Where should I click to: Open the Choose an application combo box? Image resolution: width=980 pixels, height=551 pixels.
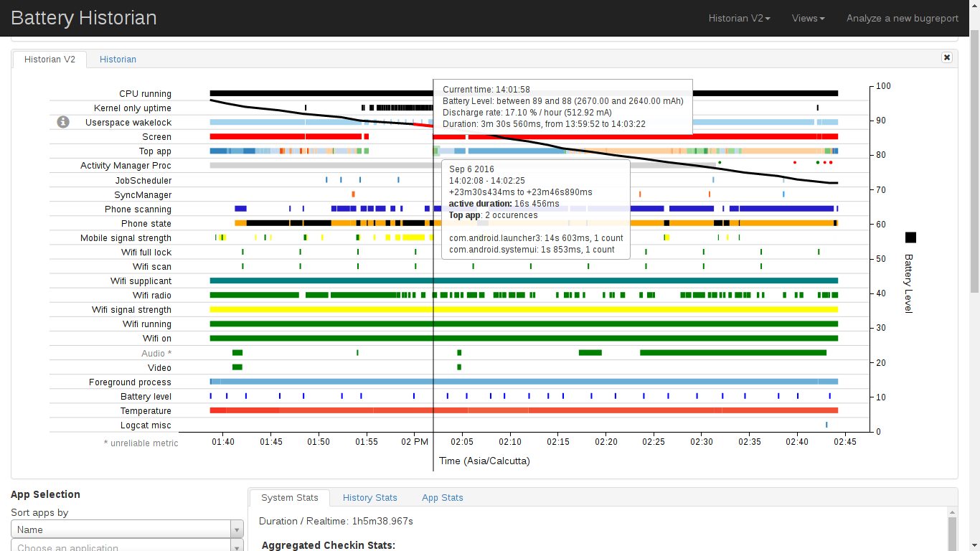tap(127, 547)
